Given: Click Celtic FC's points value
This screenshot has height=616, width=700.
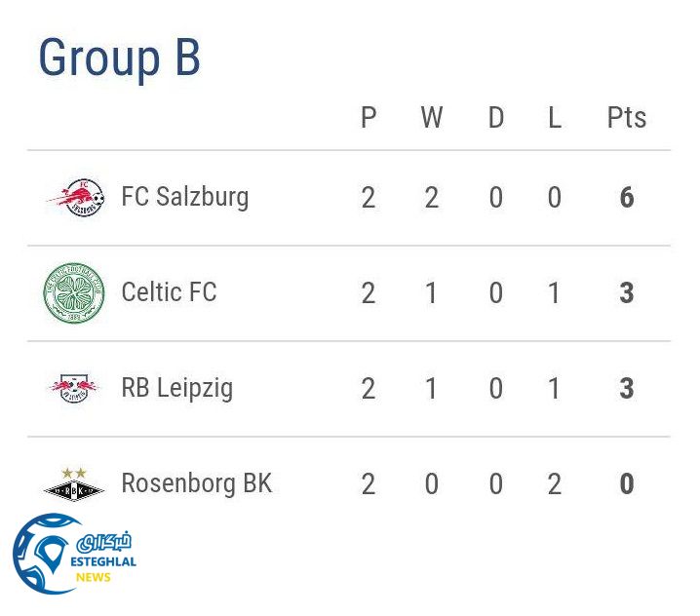Looking at the screenshot, I should point(627,293).
